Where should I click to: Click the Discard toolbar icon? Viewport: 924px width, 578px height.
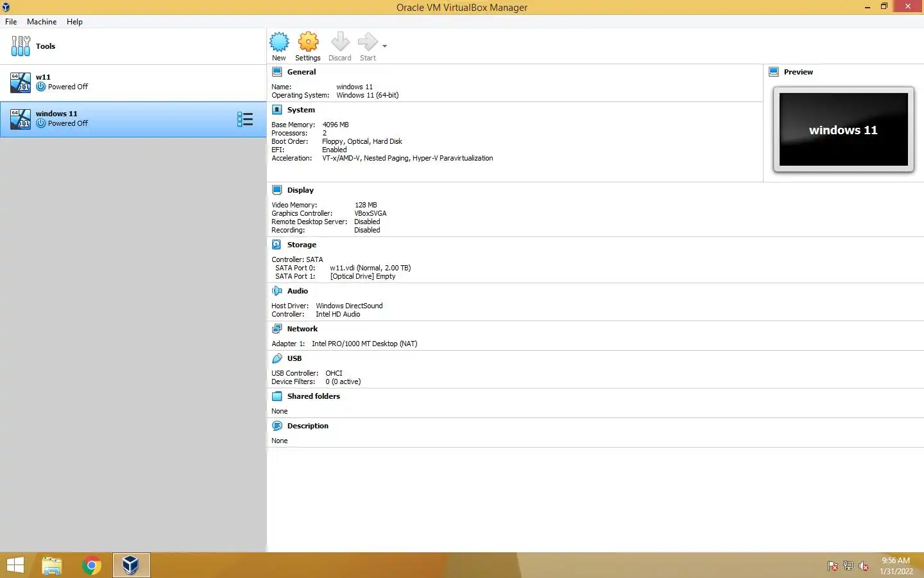(x=340, y=42)
